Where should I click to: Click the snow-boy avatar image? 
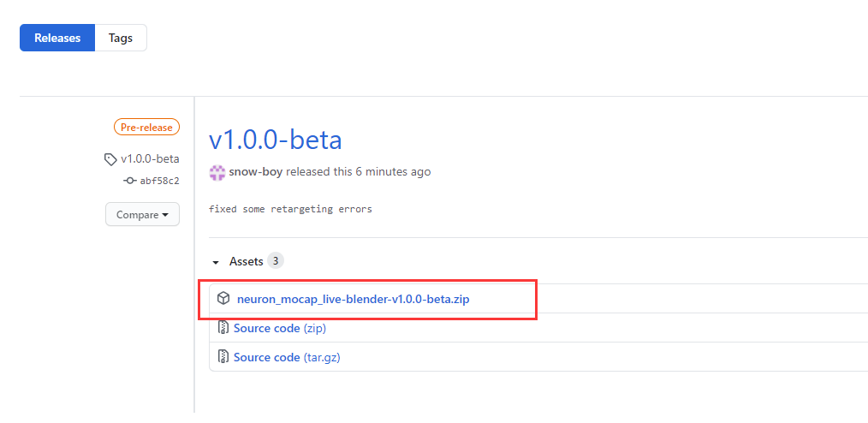pos(217,171)
